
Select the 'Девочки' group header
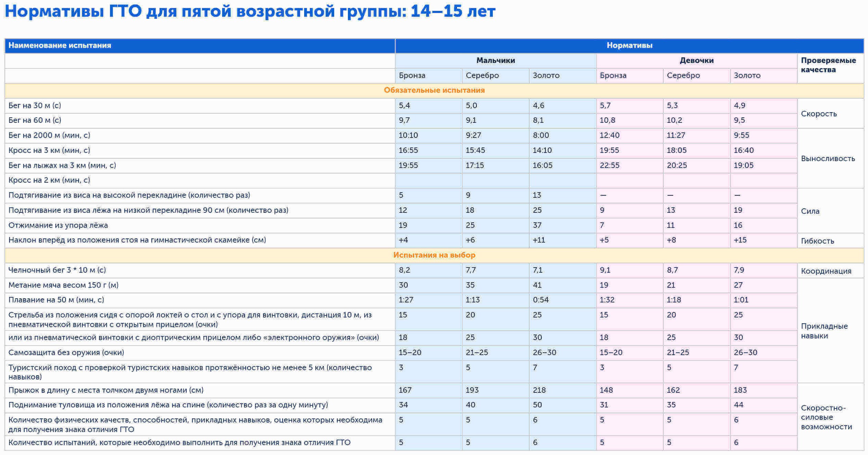(696, 61)
